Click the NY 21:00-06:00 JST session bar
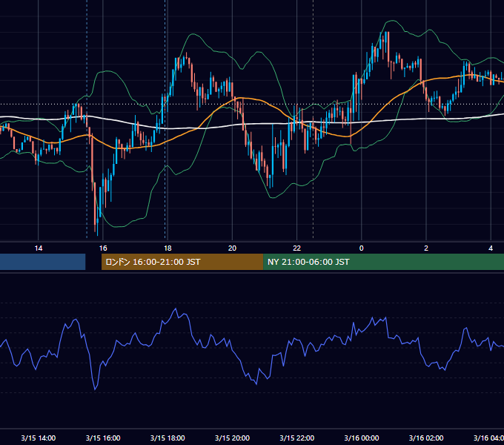 [383, 262]
